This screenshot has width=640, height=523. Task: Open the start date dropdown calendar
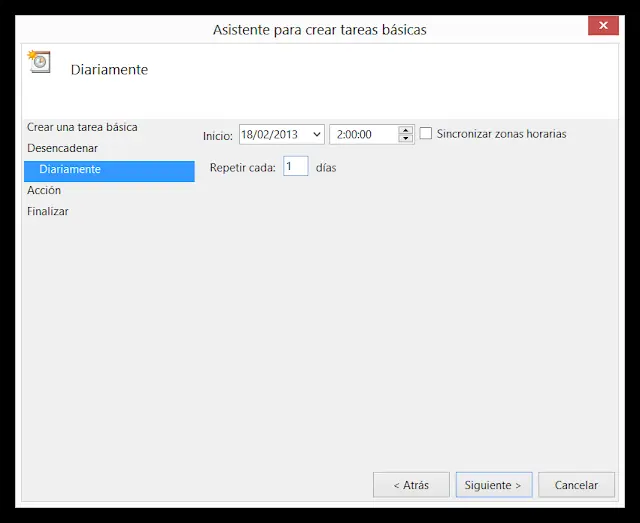click(317, 134)
